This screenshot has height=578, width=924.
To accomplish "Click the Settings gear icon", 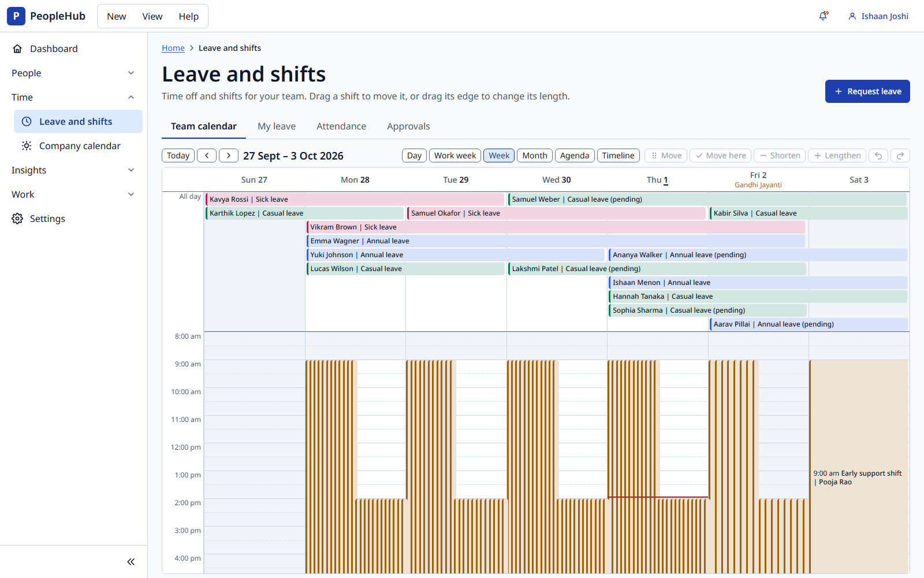I will click(x=17, y=218).
